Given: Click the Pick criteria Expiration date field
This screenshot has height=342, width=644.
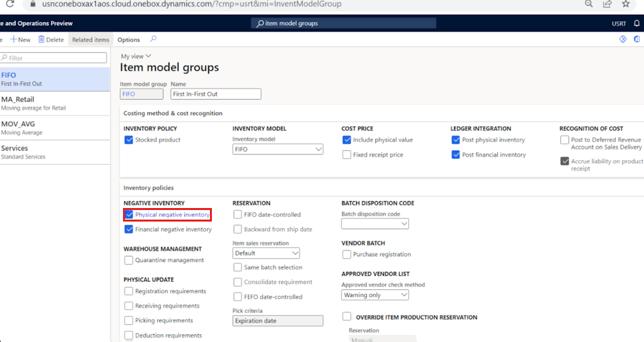Looking at the screenshot, I should (x=278, y=321).
